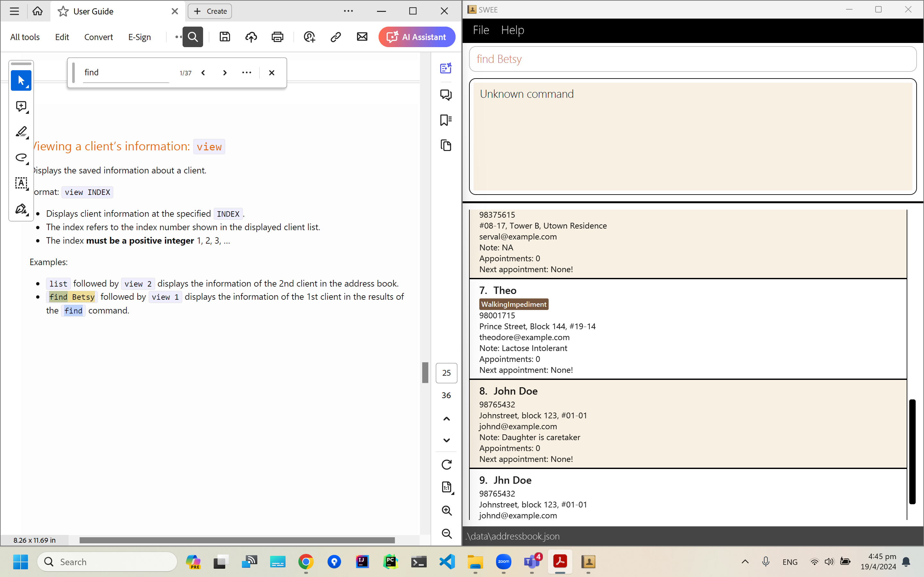The width and height of the screenshot is (924, 577).
Task: Go to next find result
Action: click(x=225, y=72)
